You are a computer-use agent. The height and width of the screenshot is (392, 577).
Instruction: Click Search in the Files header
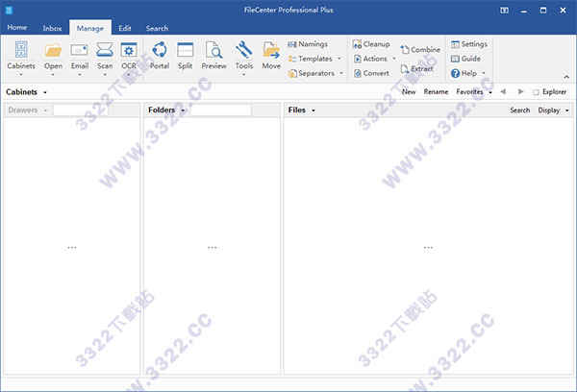[519, 110]
